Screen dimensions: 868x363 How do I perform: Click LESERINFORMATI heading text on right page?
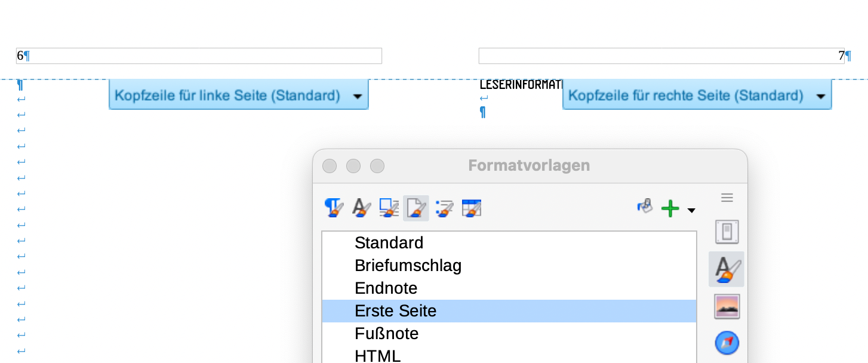click(521, 85)
